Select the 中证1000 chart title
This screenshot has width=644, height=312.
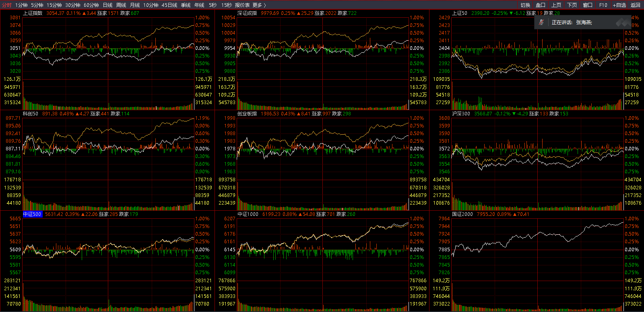[248, 214]
